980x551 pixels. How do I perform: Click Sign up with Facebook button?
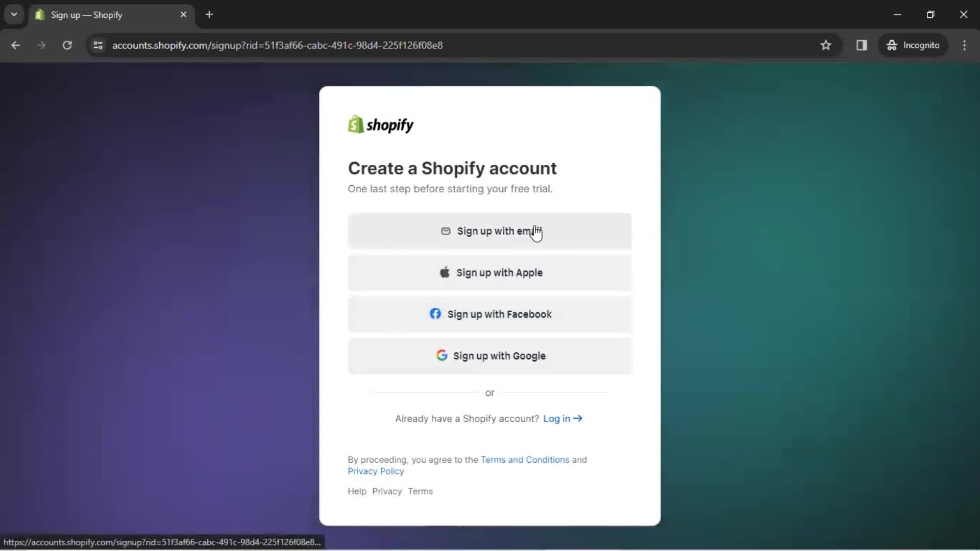coord(490,314)
